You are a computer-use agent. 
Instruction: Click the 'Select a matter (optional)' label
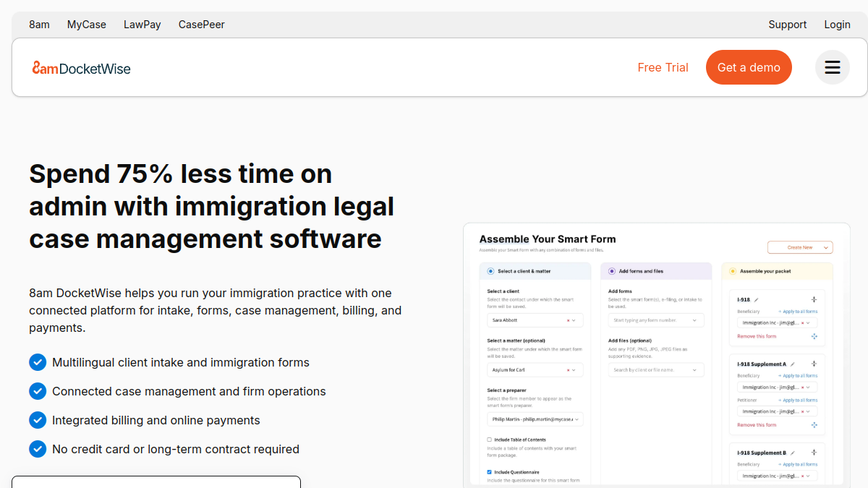516,341
